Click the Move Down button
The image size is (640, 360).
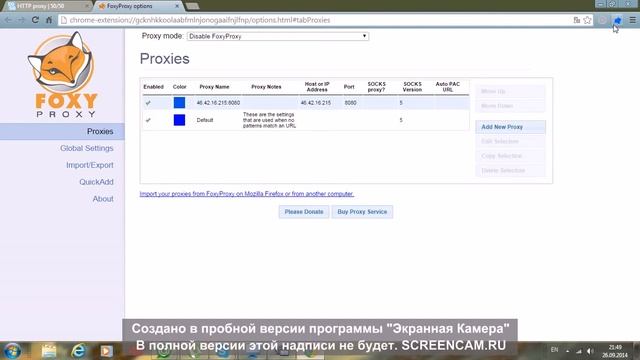click(510, 106)
